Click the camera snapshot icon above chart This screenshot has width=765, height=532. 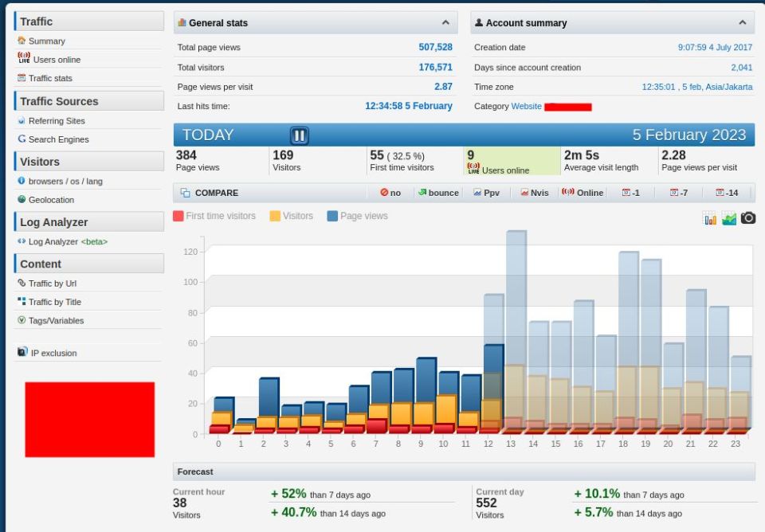coord(748,218)
